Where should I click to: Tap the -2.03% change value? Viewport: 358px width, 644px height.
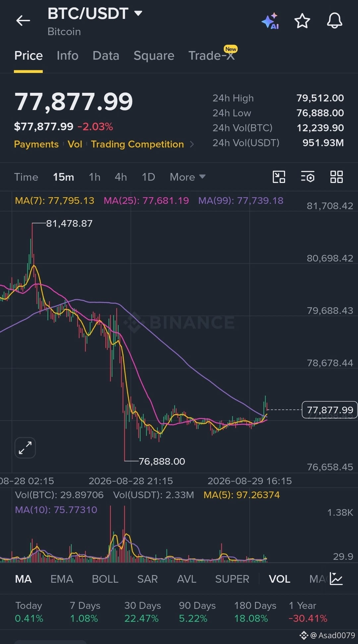[95, 127]
